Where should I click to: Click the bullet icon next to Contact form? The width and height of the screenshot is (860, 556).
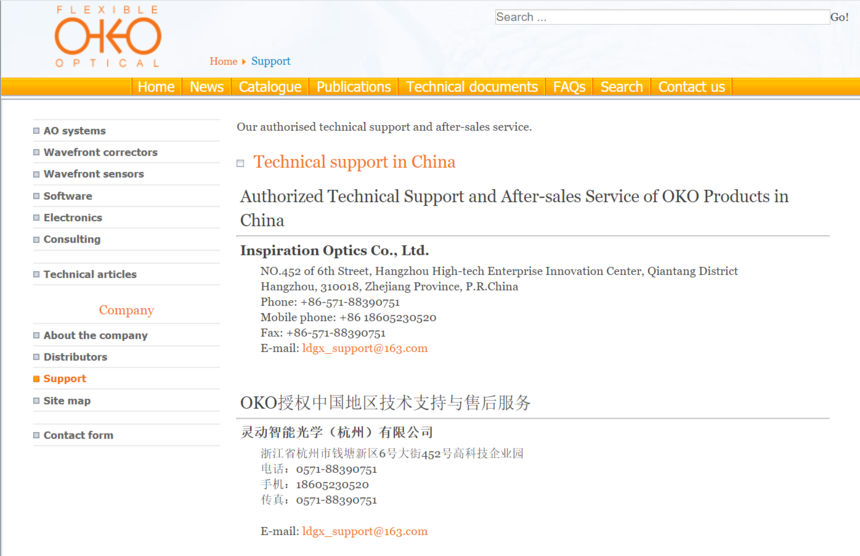point(36,435)
